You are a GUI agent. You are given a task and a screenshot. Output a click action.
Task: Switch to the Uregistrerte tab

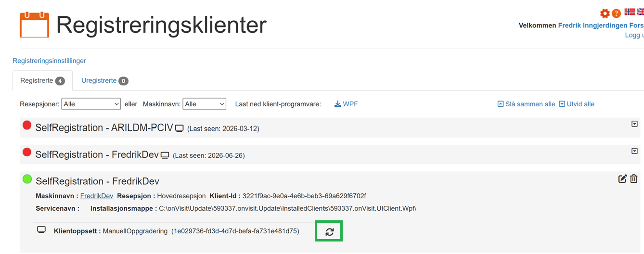[104, 81]
